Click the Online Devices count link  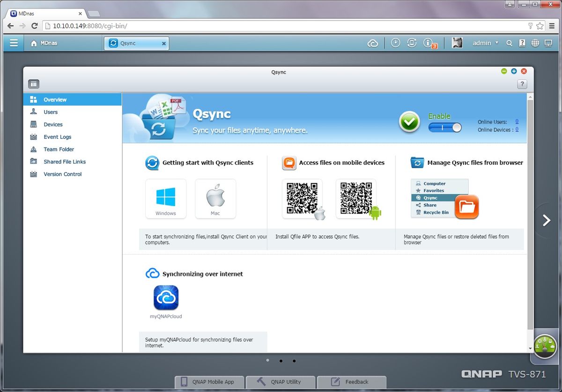coord(517,130)
